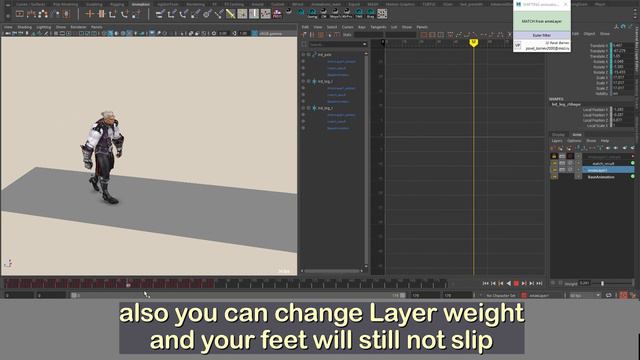Viewport: 640px width, 360px height.
Task: Click the yellow current time marker in Graph Editor
Action: [473, 42]
